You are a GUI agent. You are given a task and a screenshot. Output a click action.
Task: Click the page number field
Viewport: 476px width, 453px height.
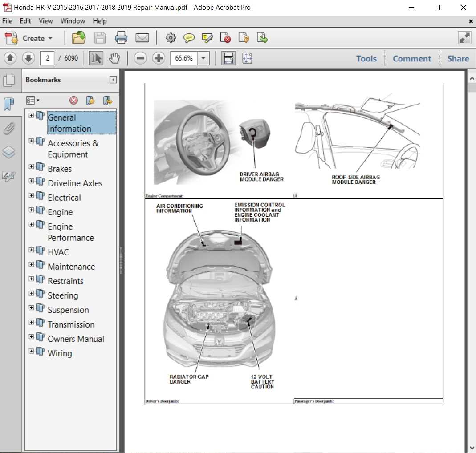(47, 58)
